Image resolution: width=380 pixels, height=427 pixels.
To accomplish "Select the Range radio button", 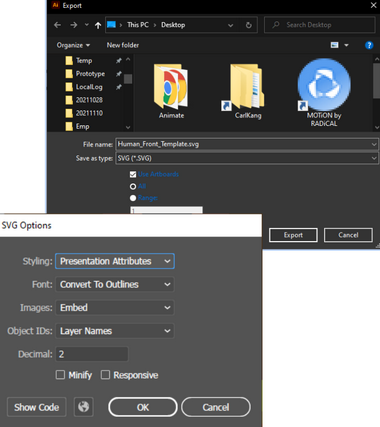I will [133, 198].
